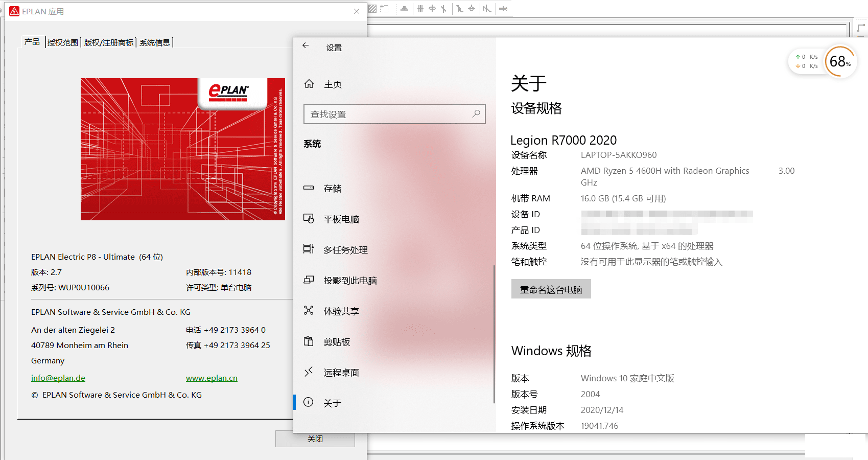Select the install date 2020/12/14
The width and height of the screenshot is (868, 460).
pos(602,410)
